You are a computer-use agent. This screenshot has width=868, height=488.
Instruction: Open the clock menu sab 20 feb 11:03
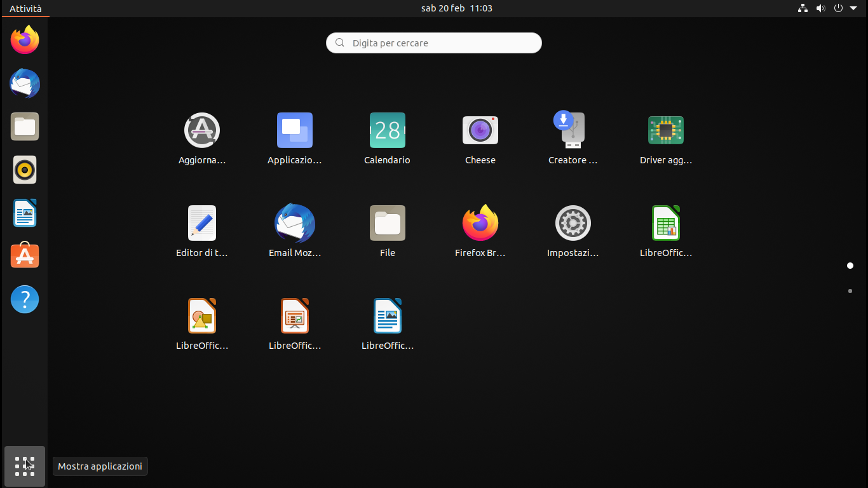pos(456,8)
